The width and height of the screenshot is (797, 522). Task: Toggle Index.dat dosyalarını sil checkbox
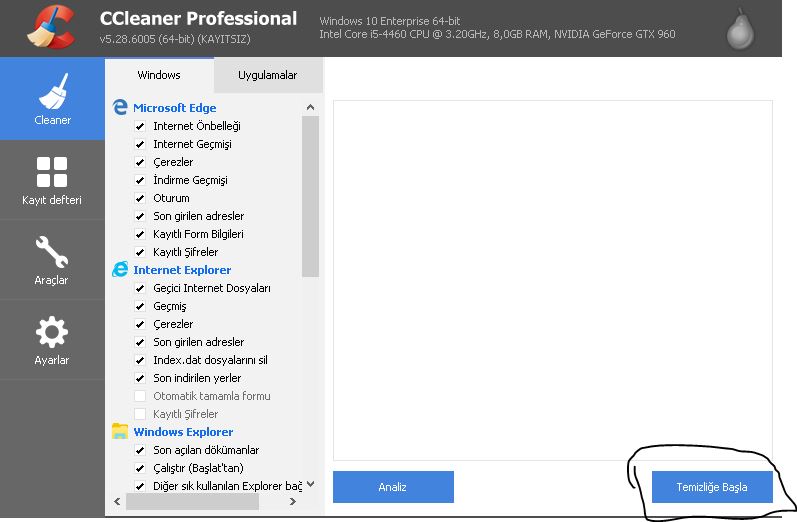(140, 360)
